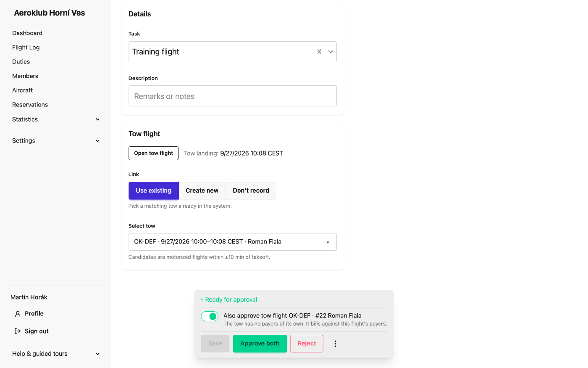Image resolution: width=588 pixels, height=368 pixels.
Task: Click the Martin Horák user name
Action: pos(29,297)
